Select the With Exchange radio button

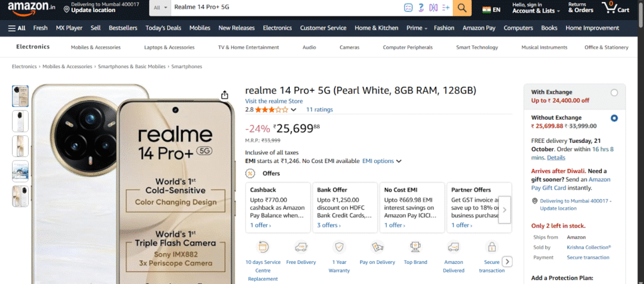[614, 93]
